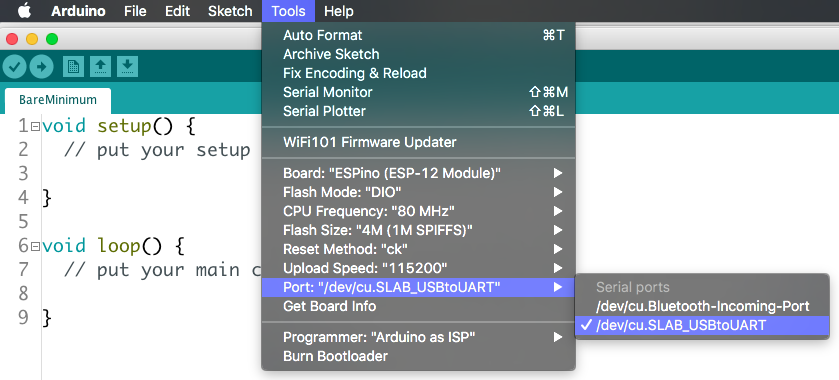Open the Sketch menu
Viewport: 839px width, 380px height.
pyautogui.click(x=230, y=11)
